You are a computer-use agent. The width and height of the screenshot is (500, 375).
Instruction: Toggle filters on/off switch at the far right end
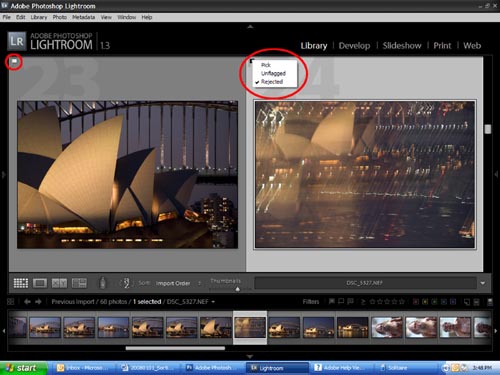coord(490,302)
